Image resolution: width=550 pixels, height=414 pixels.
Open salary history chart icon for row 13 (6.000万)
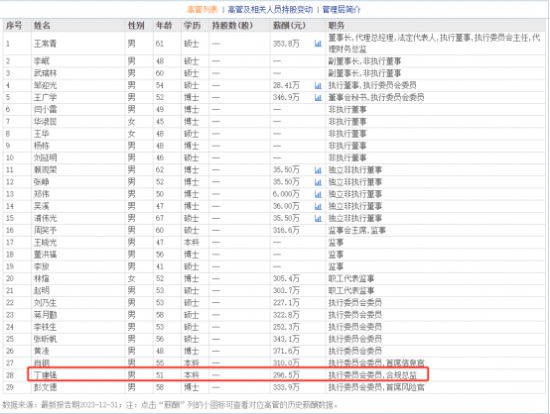318,194
